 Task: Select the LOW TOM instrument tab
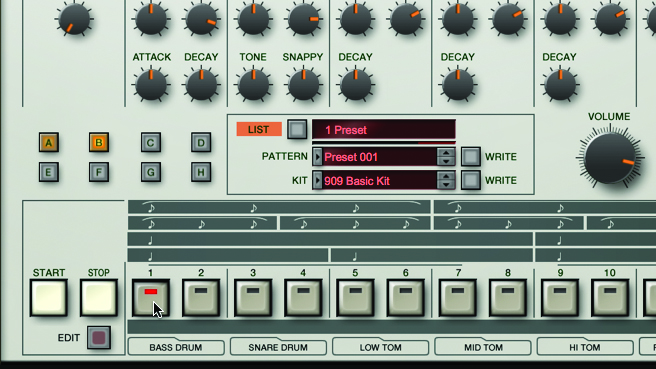click(380, 347)
